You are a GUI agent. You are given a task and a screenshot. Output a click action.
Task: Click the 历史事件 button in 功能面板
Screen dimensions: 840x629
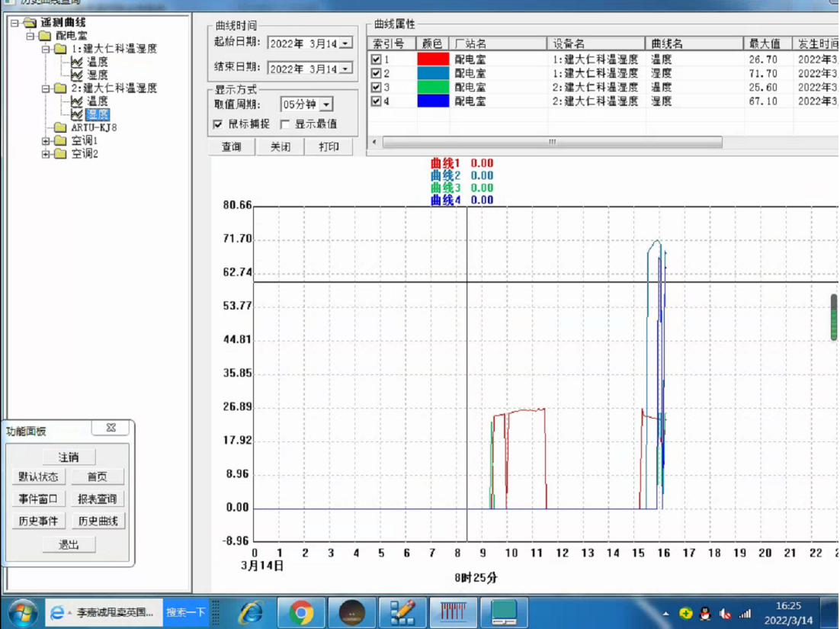38,521
